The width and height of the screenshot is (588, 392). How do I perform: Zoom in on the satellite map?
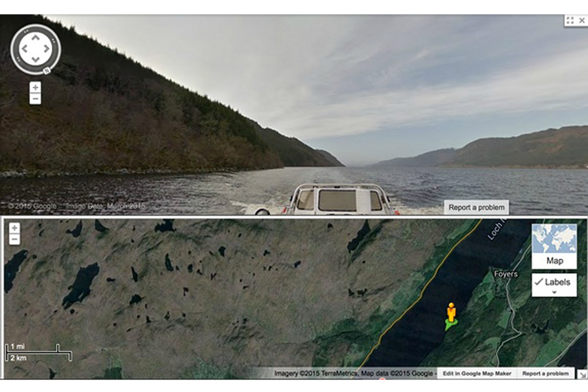point(14,228)
